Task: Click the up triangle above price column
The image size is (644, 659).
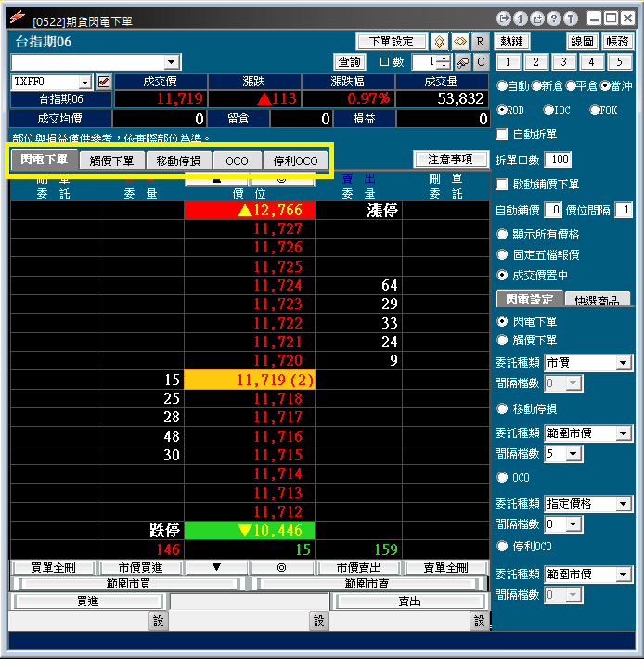Action: point(217,179)
